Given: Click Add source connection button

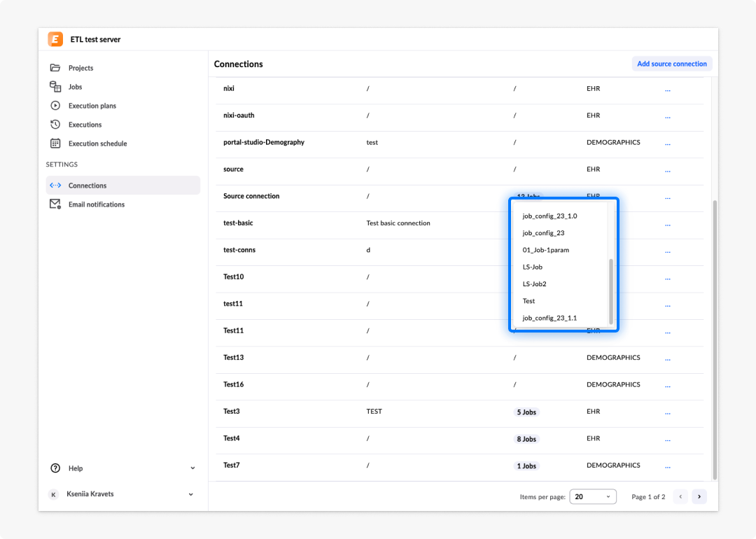Looking at the screenshot, I should pyautogui.click(x=671, y=64).
